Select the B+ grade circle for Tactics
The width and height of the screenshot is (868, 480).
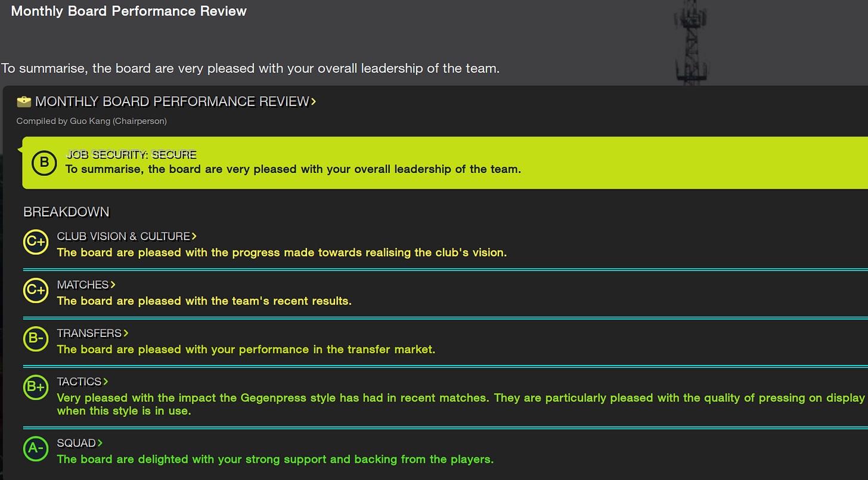35,388
